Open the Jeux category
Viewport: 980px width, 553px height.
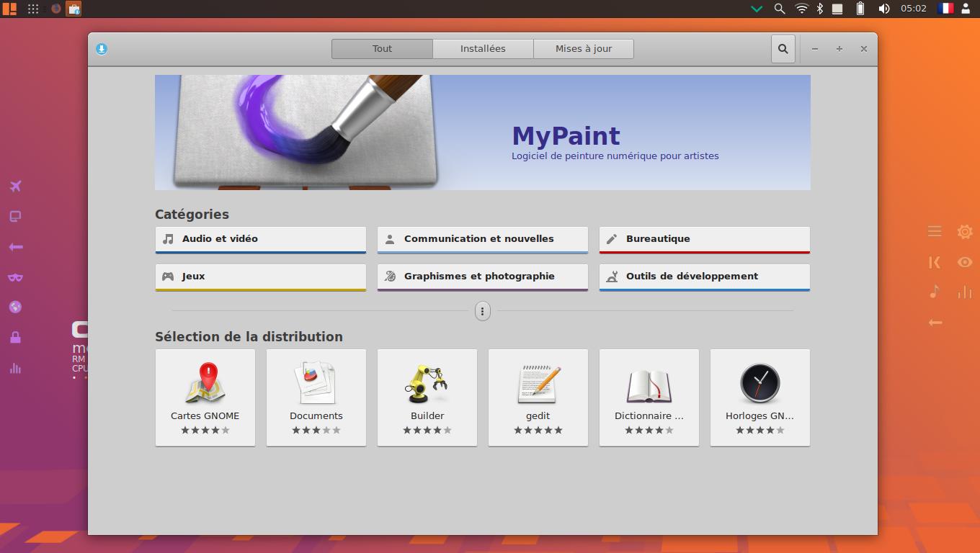click(x=261, y=277)
